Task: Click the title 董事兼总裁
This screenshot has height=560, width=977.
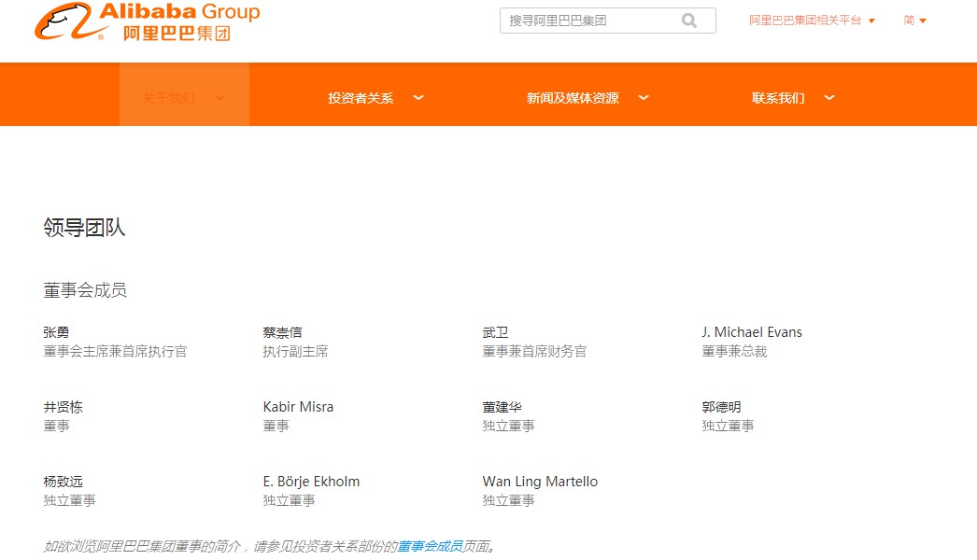Action: point(735,351)
